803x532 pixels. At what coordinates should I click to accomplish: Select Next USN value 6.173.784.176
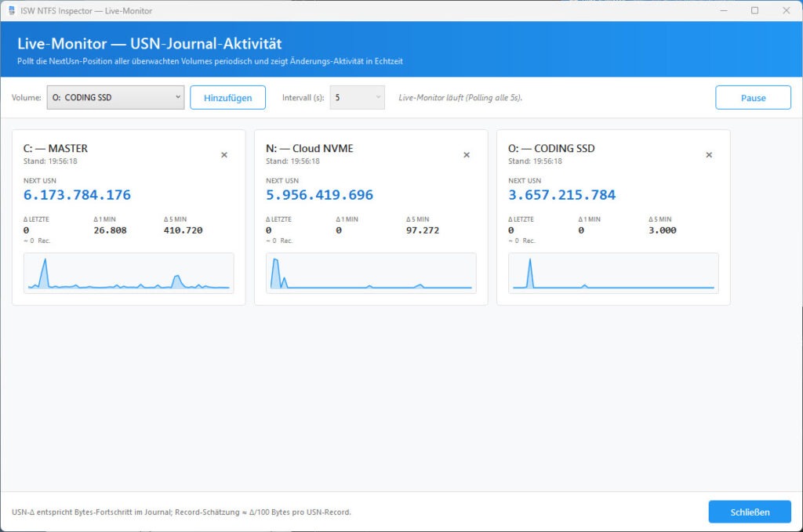78,195
